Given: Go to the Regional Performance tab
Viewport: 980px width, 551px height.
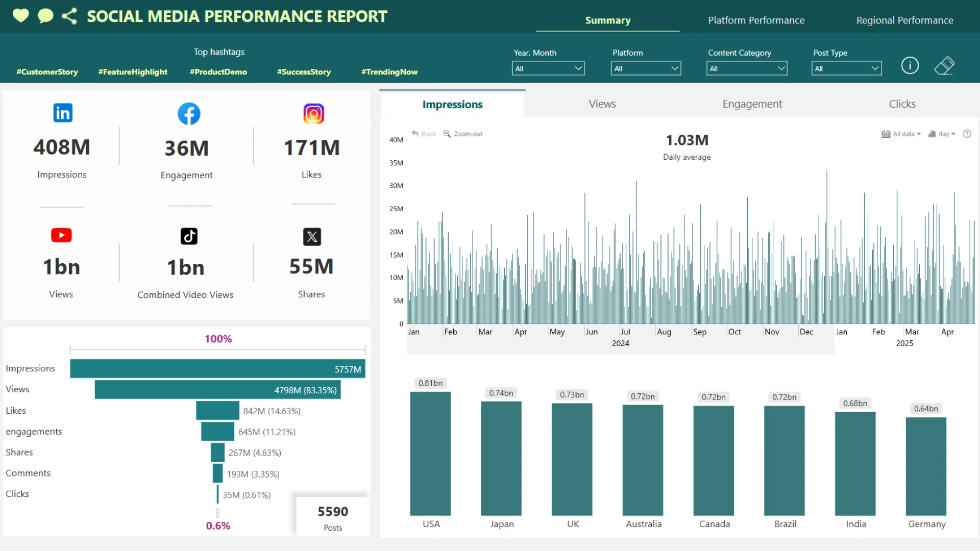Looking at the screenshot, I should (904, 20).
